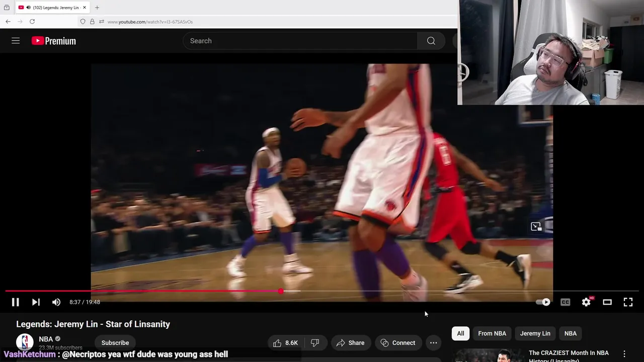Image resolution: width=644 pixels, height=362 pixels.
Task: Click the 8:37 / 19:48 time display
Action: 85,302
